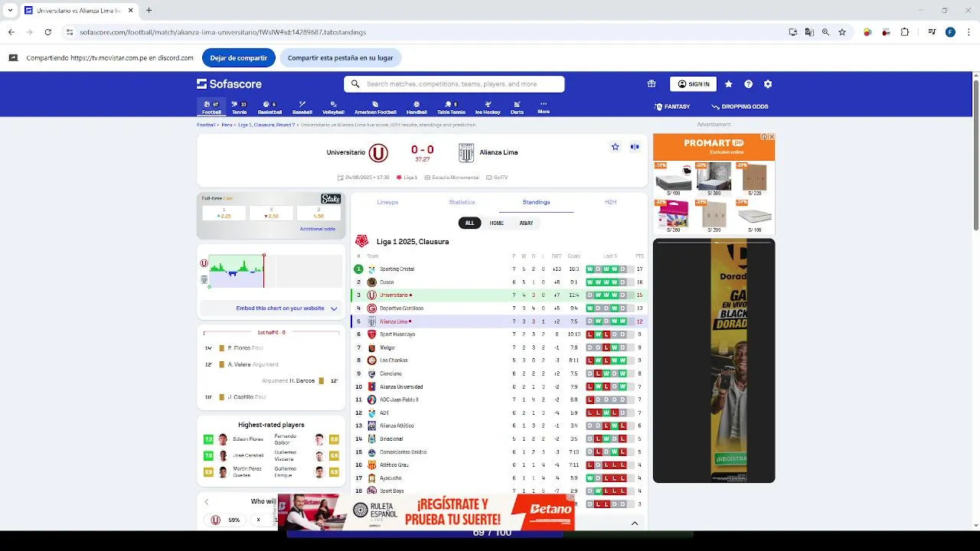This screenshot has width=980, height=551.
Task: Open Additional odds link
Action: pos(318,229)
